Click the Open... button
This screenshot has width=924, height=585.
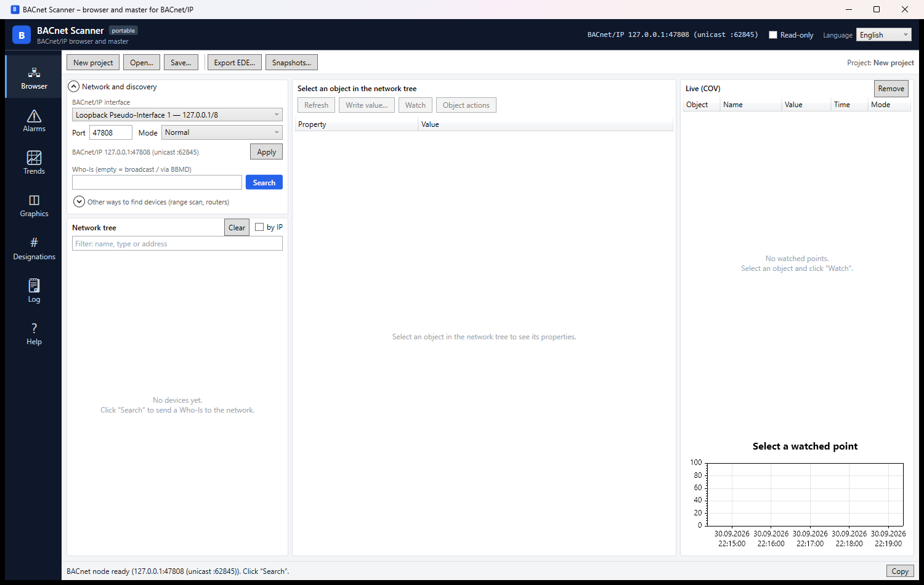coord(142,63)
